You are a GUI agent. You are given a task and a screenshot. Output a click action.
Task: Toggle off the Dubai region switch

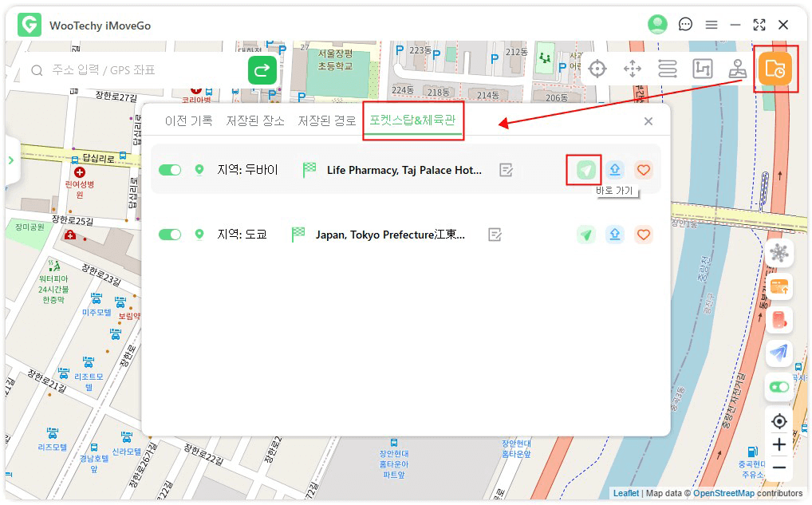170,170
